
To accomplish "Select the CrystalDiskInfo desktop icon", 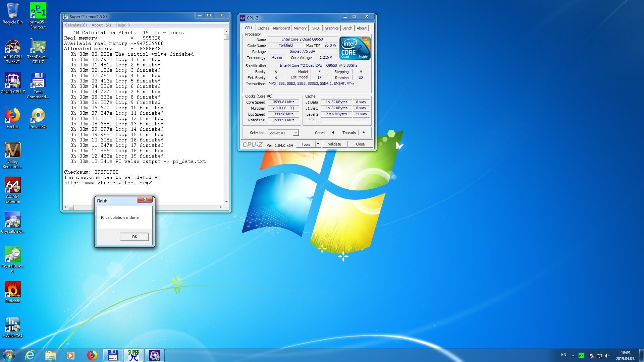I will [13, 222].
